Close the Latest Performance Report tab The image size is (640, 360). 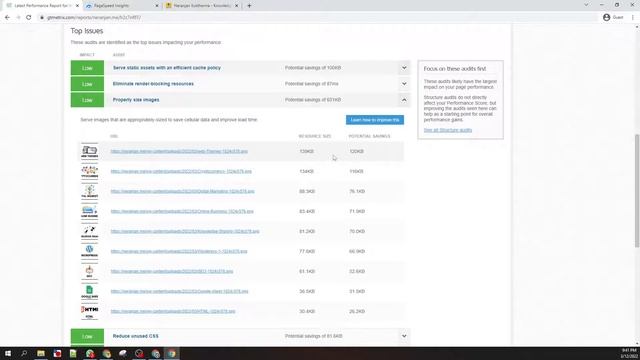77,6
